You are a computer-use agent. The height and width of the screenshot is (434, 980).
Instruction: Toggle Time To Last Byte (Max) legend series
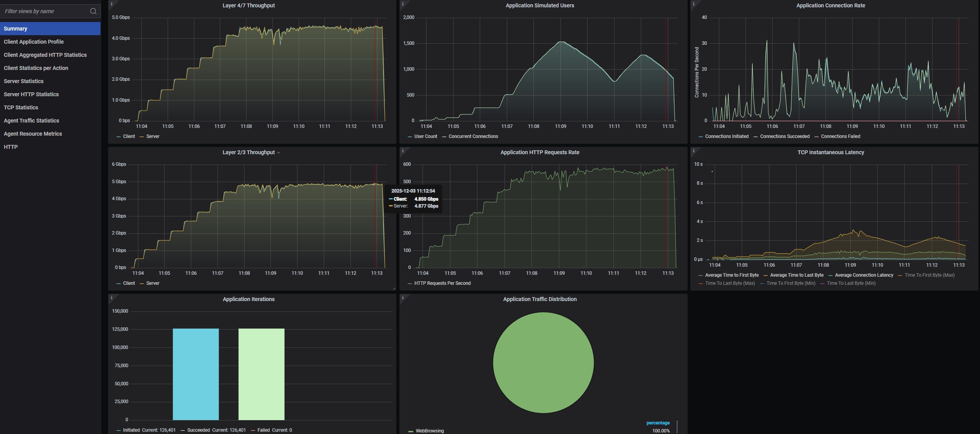[730, 283]
